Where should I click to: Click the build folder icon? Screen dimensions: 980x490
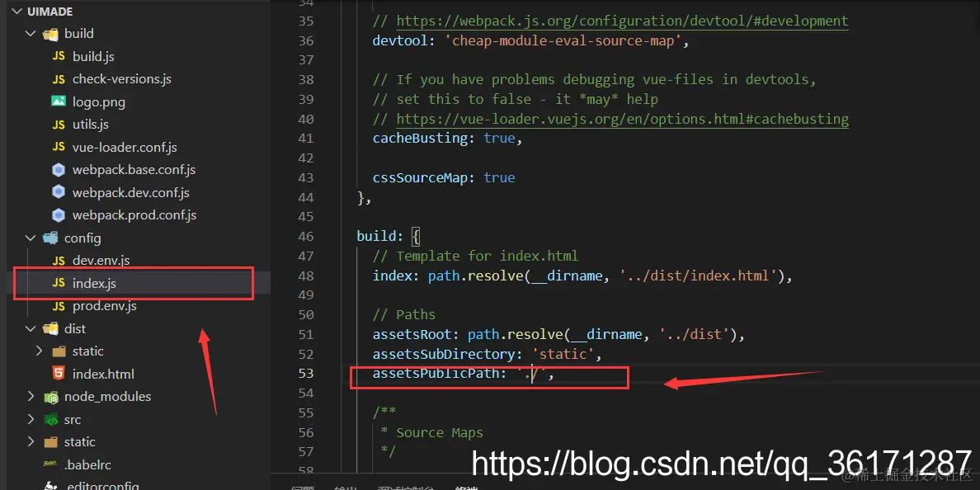(50, 34)
